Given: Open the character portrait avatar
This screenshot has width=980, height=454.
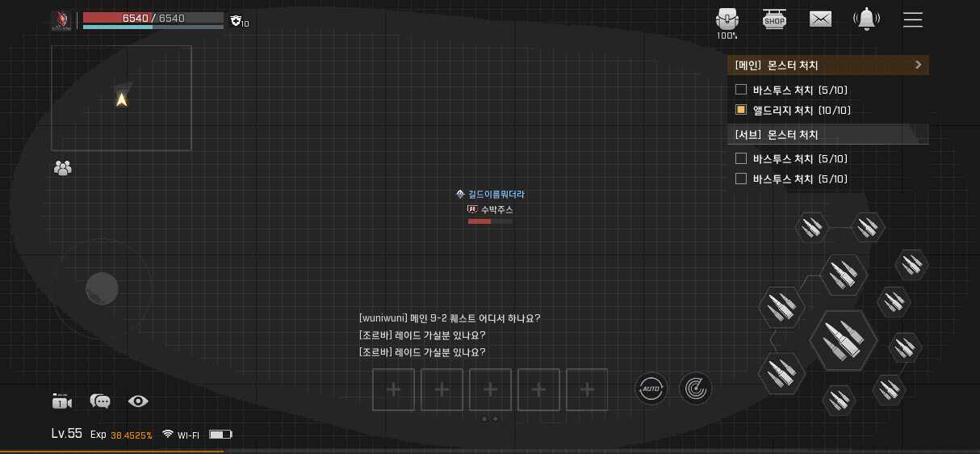Looking at the screenshot, I should 61,20.
